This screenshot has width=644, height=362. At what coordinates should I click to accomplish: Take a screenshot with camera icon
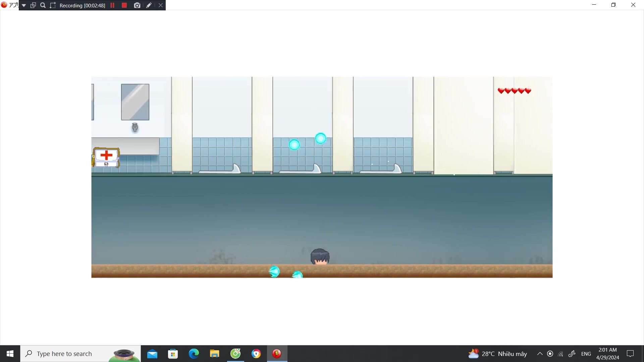tap(137, 5)
